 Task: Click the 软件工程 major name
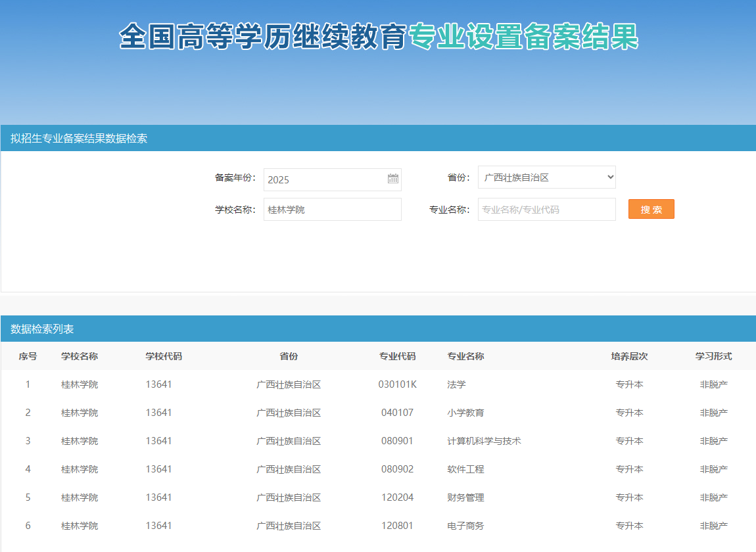[465, 469]
